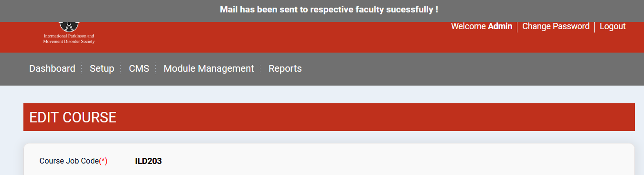Click the white course form panel

[329, 160]
